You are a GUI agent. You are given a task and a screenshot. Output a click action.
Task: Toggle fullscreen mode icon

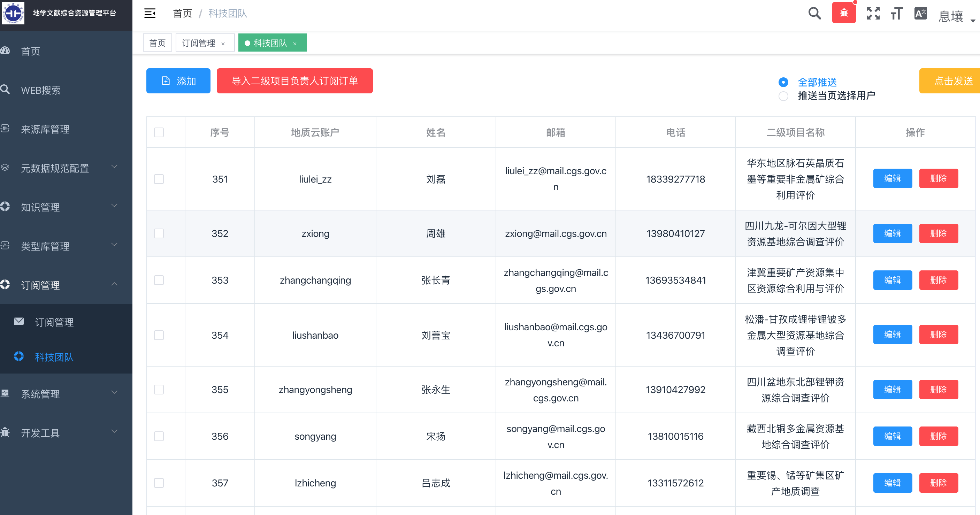873,13
